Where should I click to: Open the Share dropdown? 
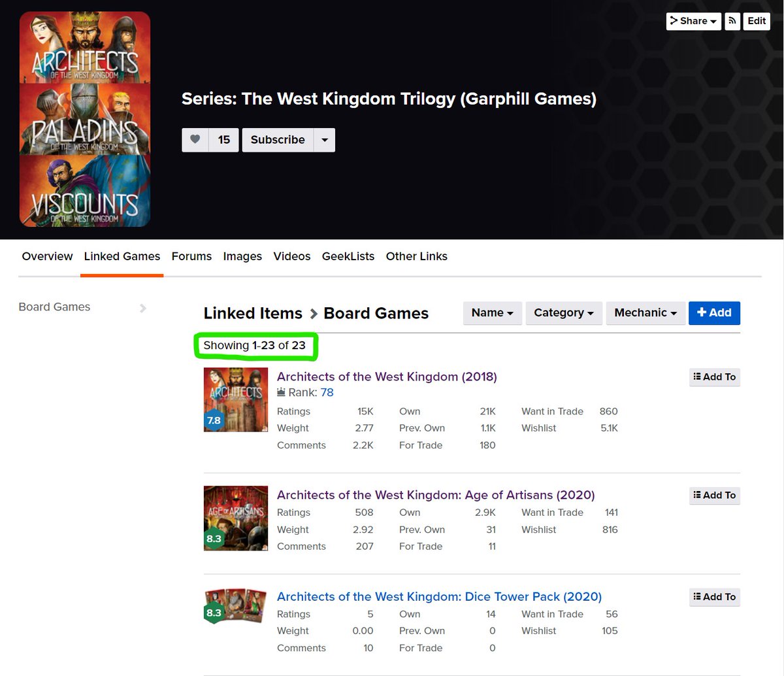(693, 21)
